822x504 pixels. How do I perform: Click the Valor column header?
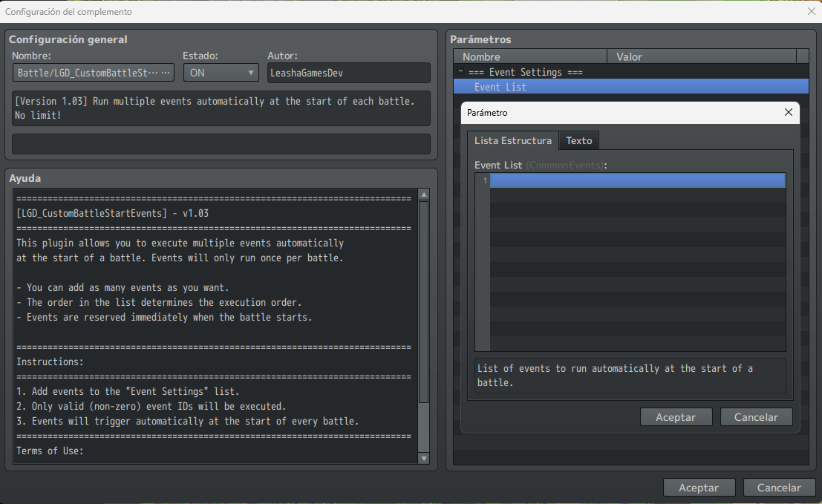pyautogui.click(x=702, y=56)
